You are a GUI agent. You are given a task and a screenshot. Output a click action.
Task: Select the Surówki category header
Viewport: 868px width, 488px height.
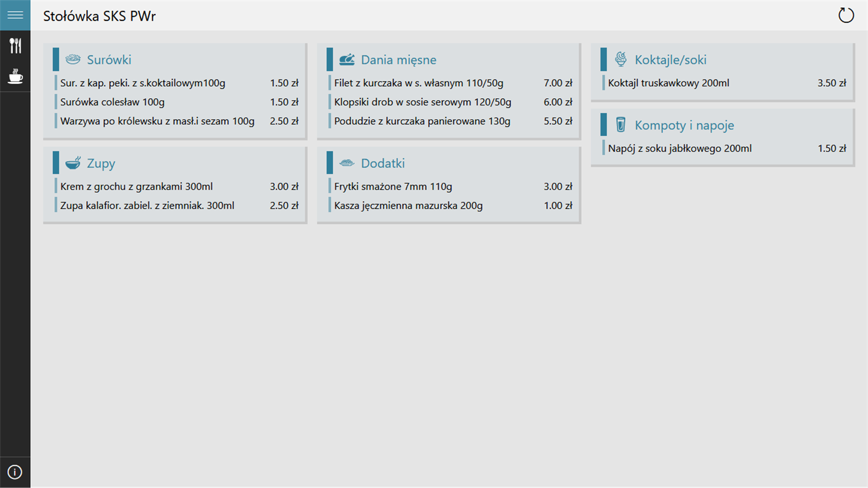(109, 60)
